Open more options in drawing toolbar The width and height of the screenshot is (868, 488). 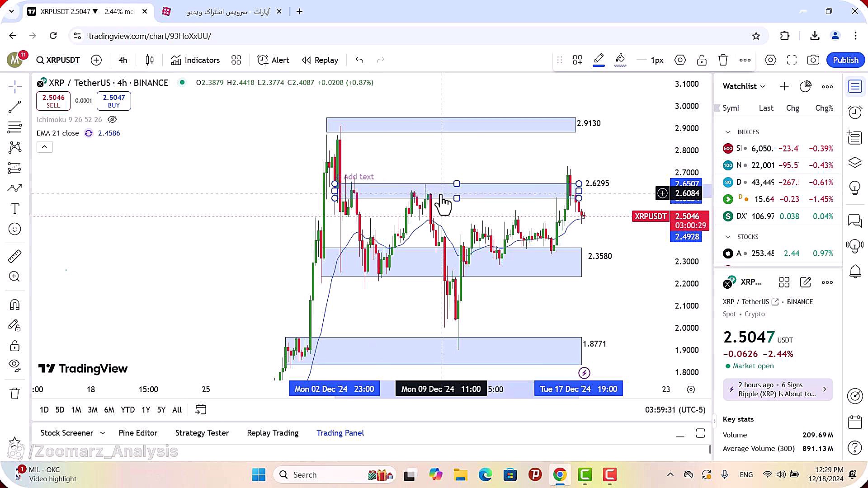[x=745, y=60]
